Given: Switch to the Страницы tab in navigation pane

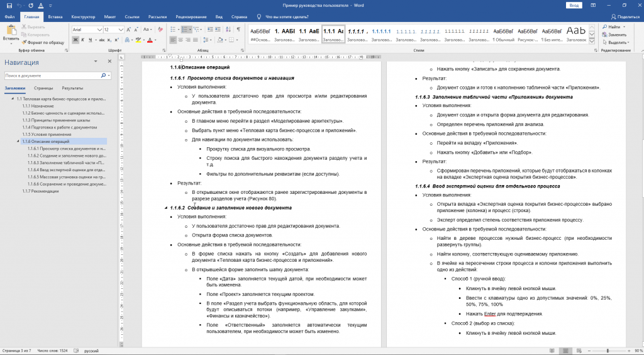Looking at the screenshot, I should 43,88.
